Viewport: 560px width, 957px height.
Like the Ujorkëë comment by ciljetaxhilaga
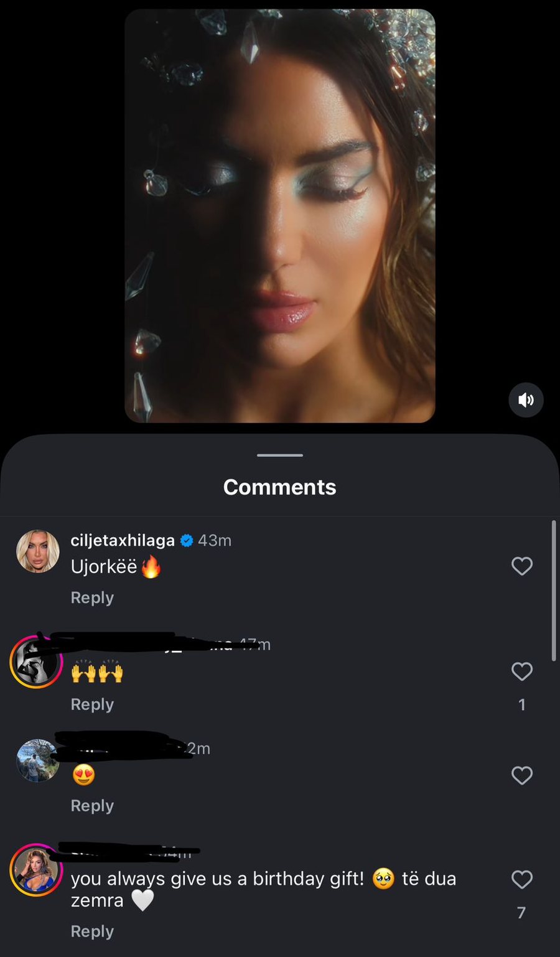pos(521,566)
